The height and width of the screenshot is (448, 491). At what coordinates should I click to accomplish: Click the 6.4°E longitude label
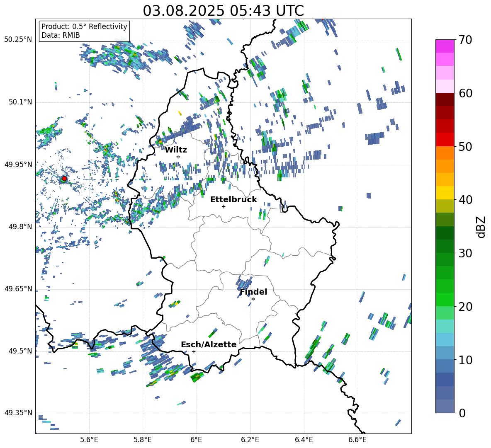pos(304,440)
